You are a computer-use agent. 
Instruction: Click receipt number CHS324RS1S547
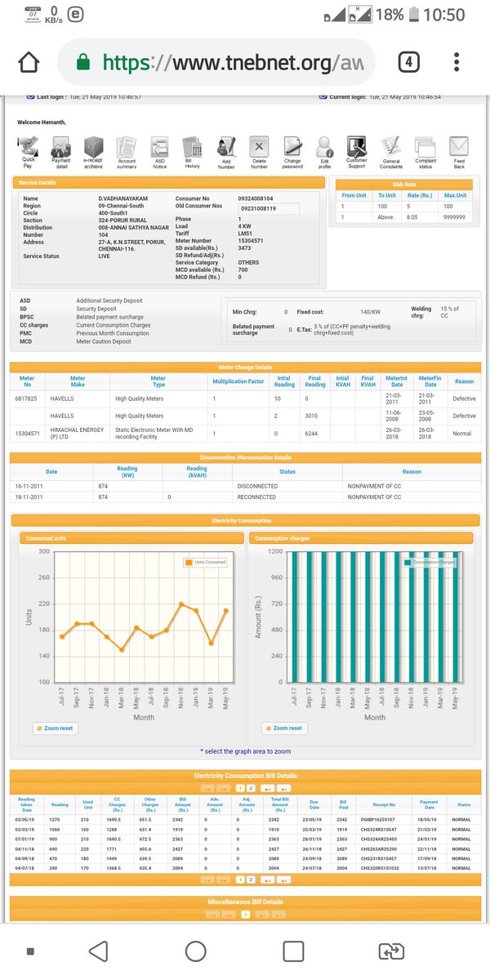[x=379, y=829]
